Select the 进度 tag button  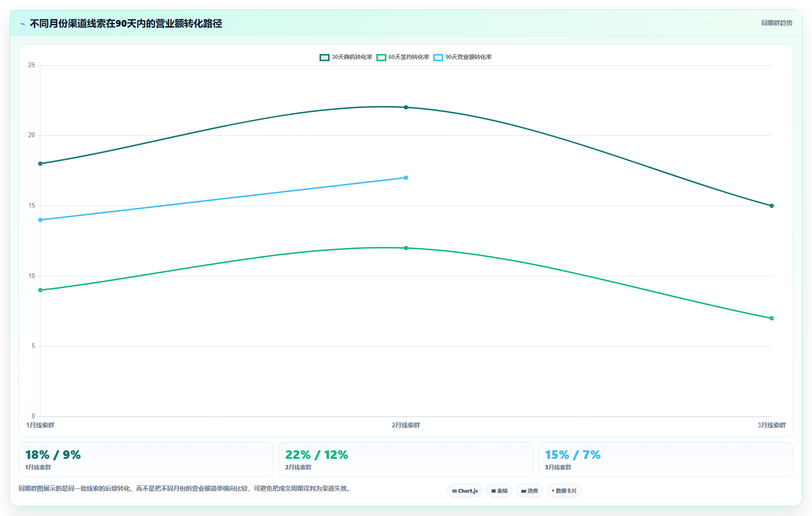click(x=530, y=491)
